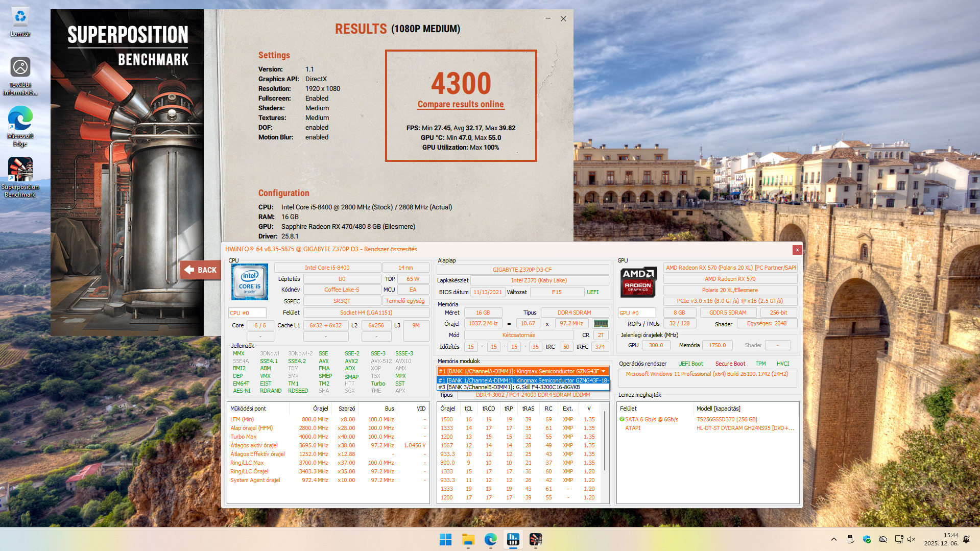The height and width of the screenshot is (551, 980).
Task: Switch to Superposition Benchmark on the taskbar
Action: [535, 539]
